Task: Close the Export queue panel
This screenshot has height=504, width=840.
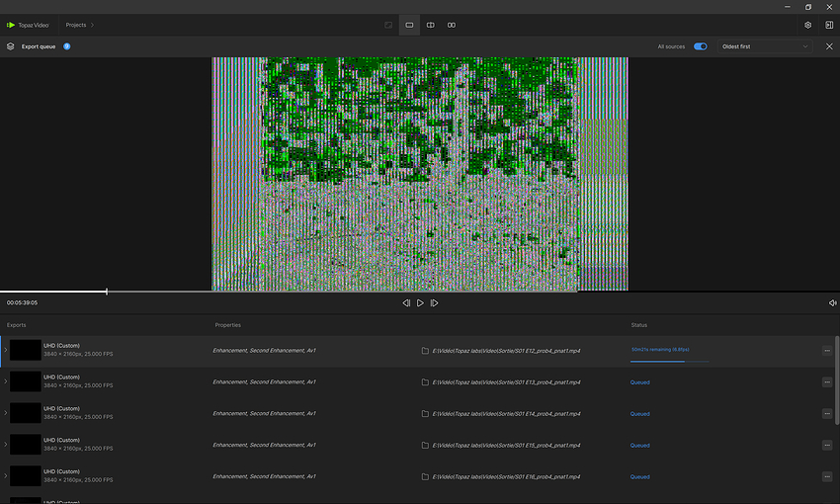Action: pyautogui.click(x=829, y=46)
